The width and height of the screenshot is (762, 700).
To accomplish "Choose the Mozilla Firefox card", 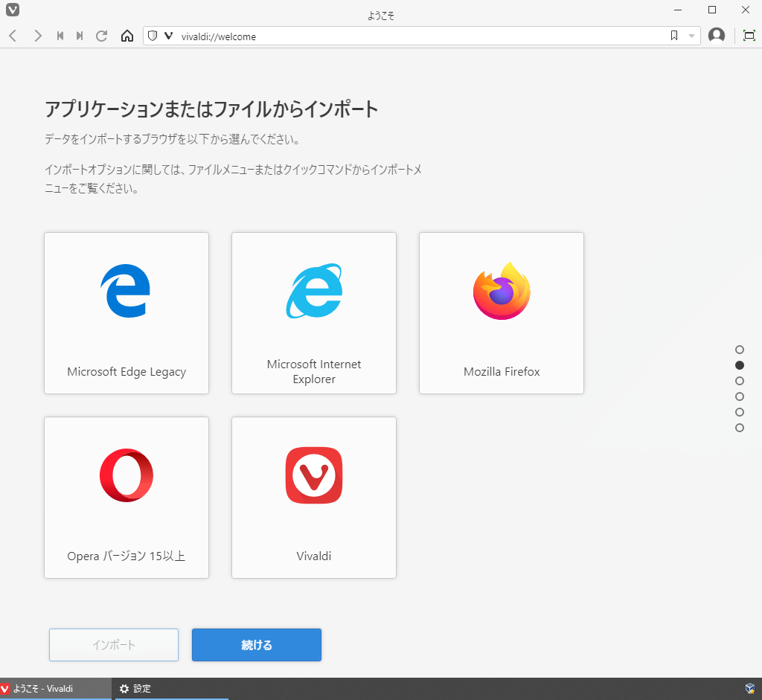I will (x=502, y=313).
